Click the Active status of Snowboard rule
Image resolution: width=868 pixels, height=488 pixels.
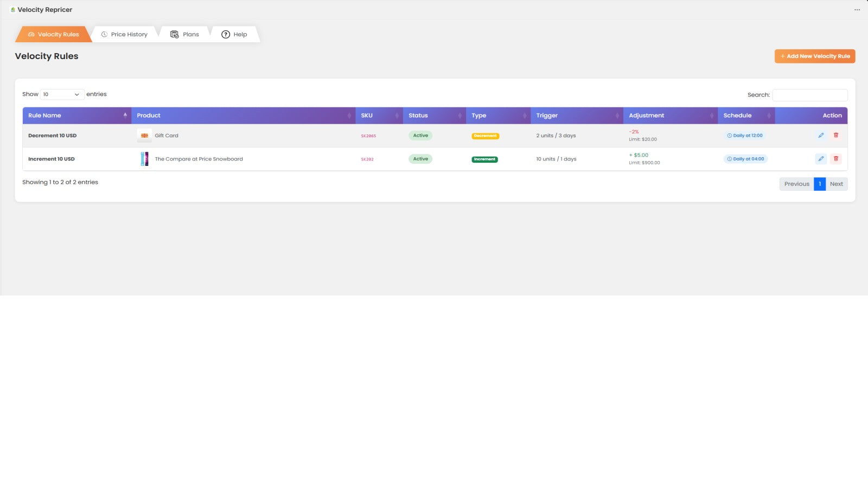[x=420, y=159]
